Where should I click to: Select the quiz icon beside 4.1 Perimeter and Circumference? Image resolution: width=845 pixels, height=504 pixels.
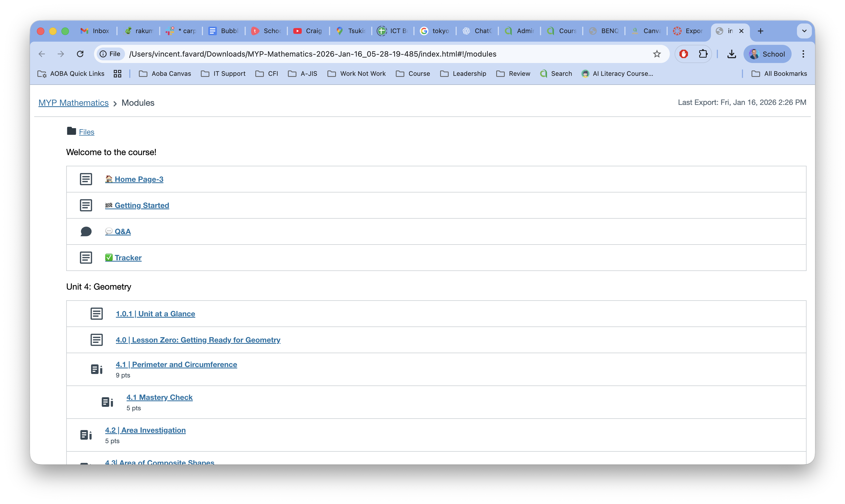pyautogui.click(x=97, y=369)
